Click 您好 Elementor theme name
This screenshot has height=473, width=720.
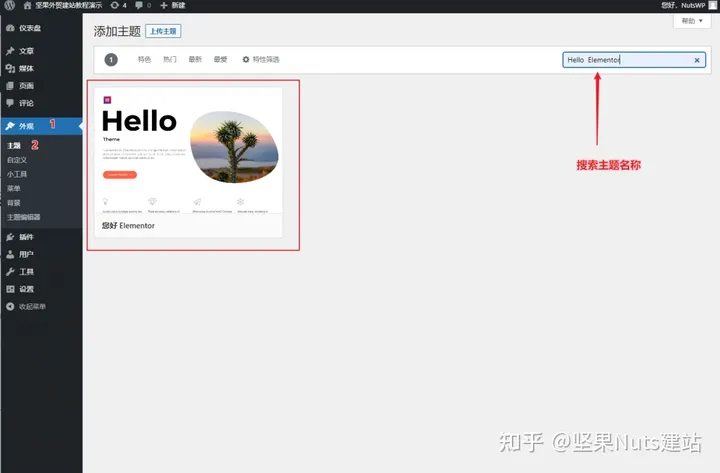[128, 225]
